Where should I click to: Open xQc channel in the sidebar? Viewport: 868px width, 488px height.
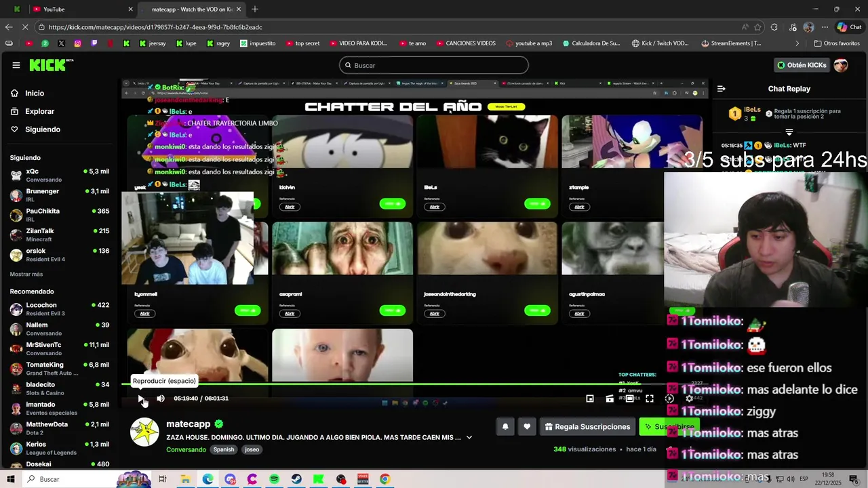[x=60, y=176]
